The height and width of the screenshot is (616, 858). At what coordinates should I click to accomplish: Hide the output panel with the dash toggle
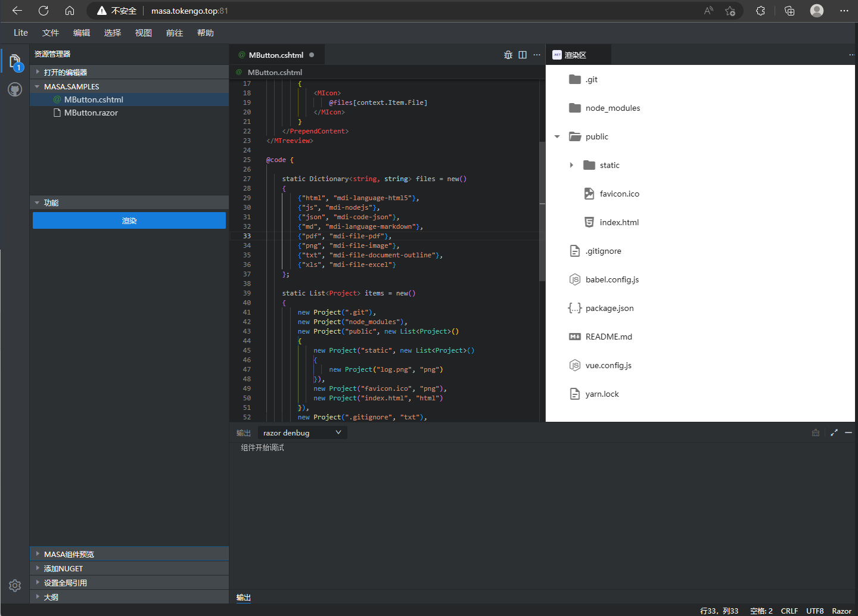click(848, 433)
